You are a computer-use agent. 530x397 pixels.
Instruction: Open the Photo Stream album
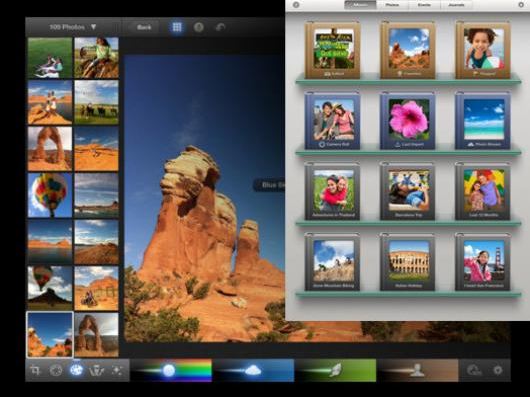[x=483, y=121]
